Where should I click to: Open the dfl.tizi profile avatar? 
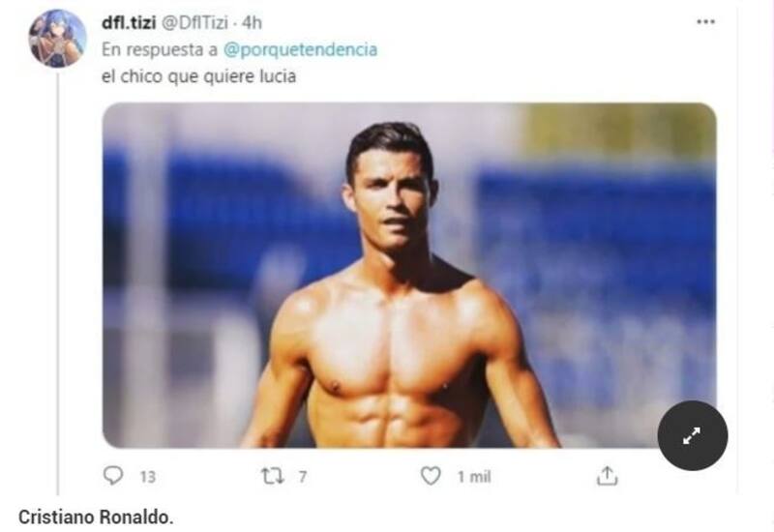pos(57,38)
